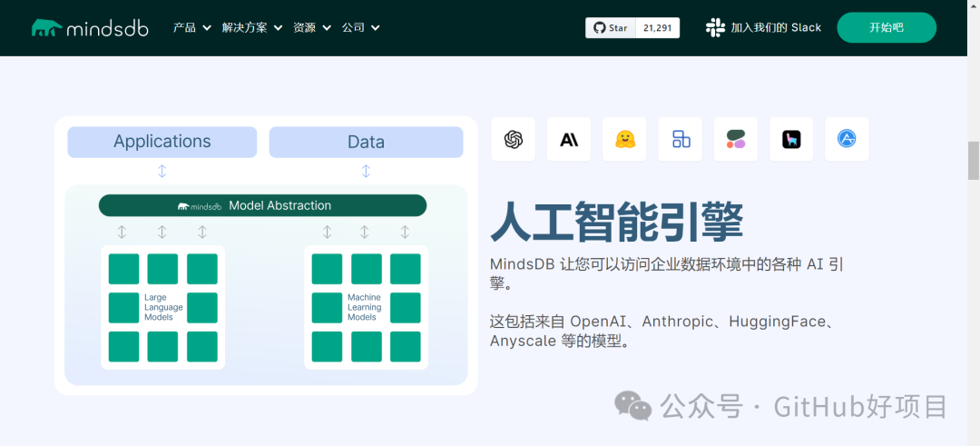Select the green and purple blobs icon
This screenshot has width=980, height=446.
[x=736, y=139]
